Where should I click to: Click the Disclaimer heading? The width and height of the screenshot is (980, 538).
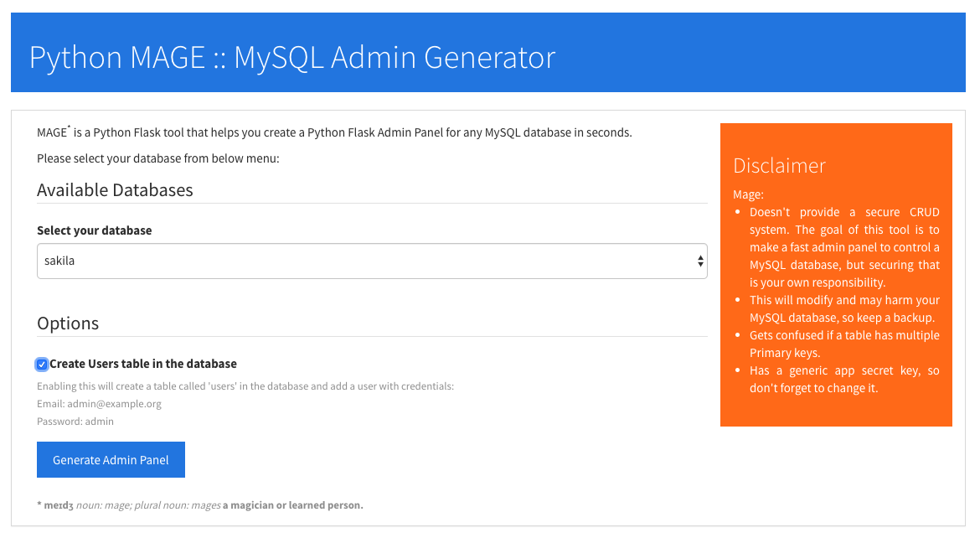tap(779, 165)
